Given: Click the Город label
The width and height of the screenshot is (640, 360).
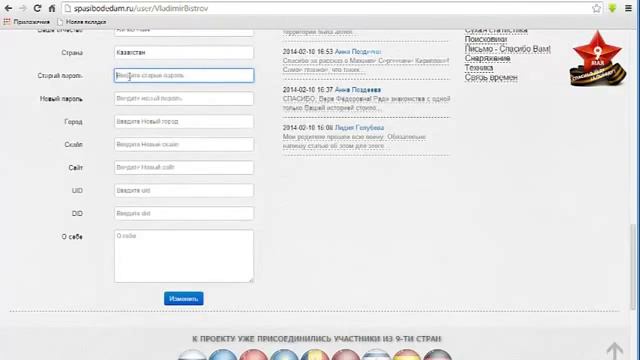Looking at the screenshot, I should click(73, 122).
